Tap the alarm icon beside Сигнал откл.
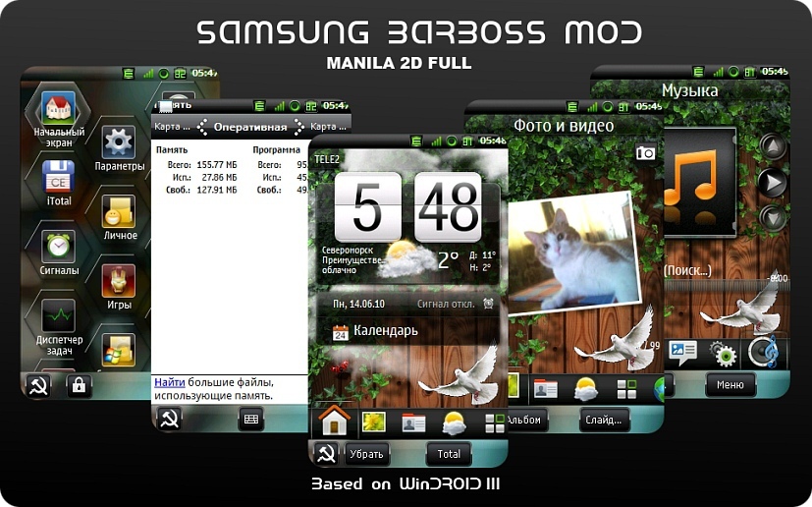This screenshot has width=812, height=507. pyautogui.click(x=488, y=304)
